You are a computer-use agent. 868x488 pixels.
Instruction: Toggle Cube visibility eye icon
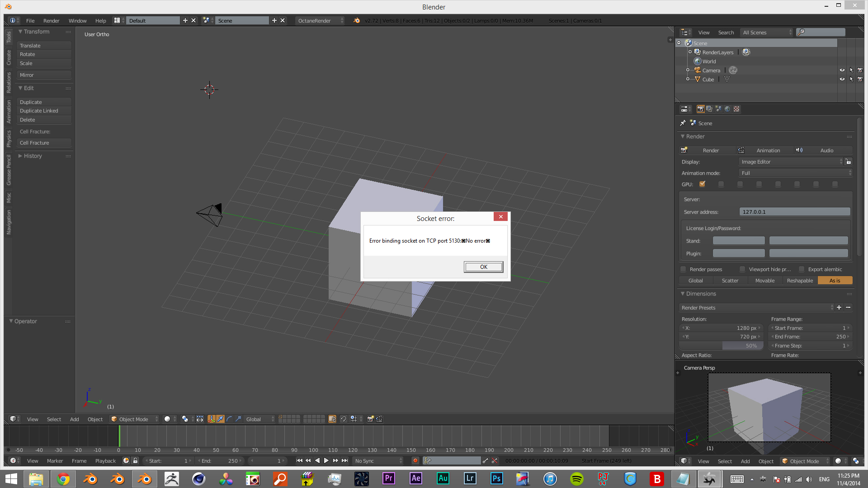click(842, 79)
